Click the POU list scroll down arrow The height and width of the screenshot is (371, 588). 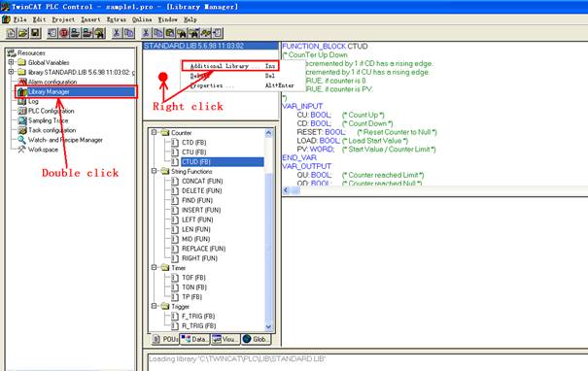(269, 326)
